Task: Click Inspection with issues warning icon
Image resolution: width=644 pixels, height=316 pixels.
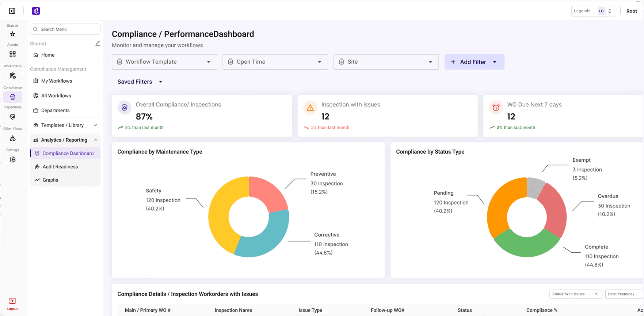Action: [x=310, y=108]
